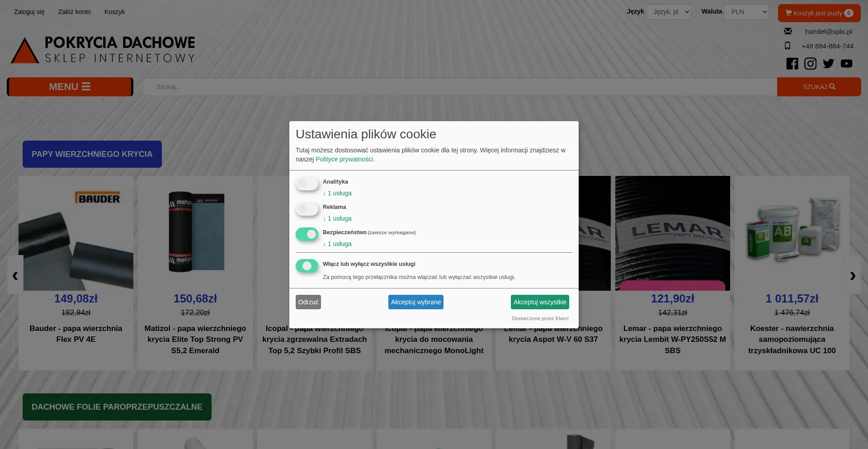Open Lemar Lembit W-PY250S52 M SBS title
This screenshot has width=868, height=449.
673,340
